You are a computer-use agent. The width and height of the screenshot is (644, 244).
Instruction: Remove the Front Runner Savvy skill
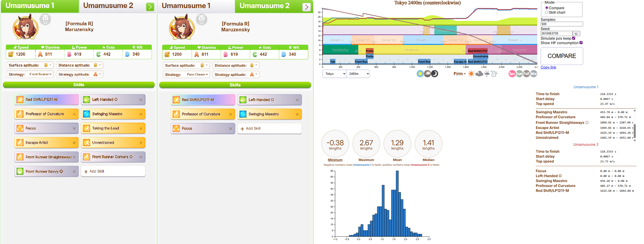(x=74, y=171)
